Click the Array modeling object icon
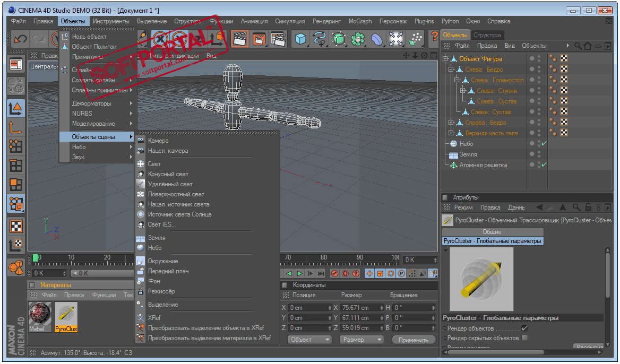620x364 pixels. [357, 39]
